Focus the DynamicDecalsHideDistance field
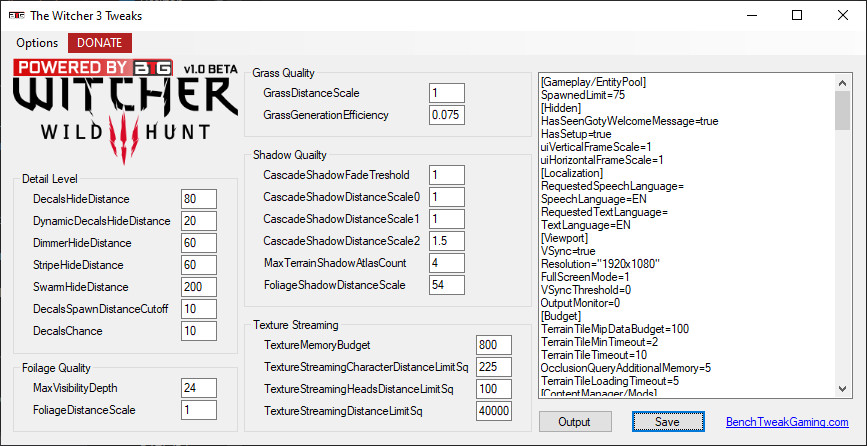867x446 pixels. tap(199, 221)
